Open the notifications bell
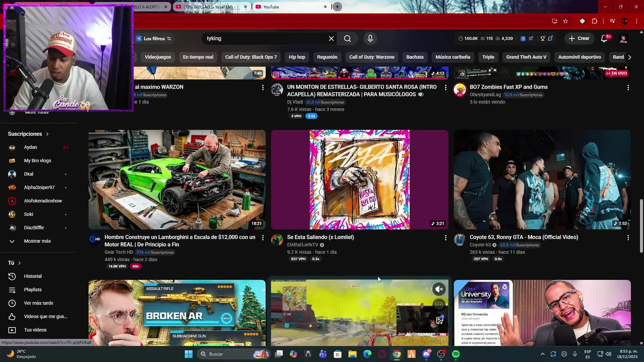The height and width of the screenshot is (362, 644). coord(605,39)
